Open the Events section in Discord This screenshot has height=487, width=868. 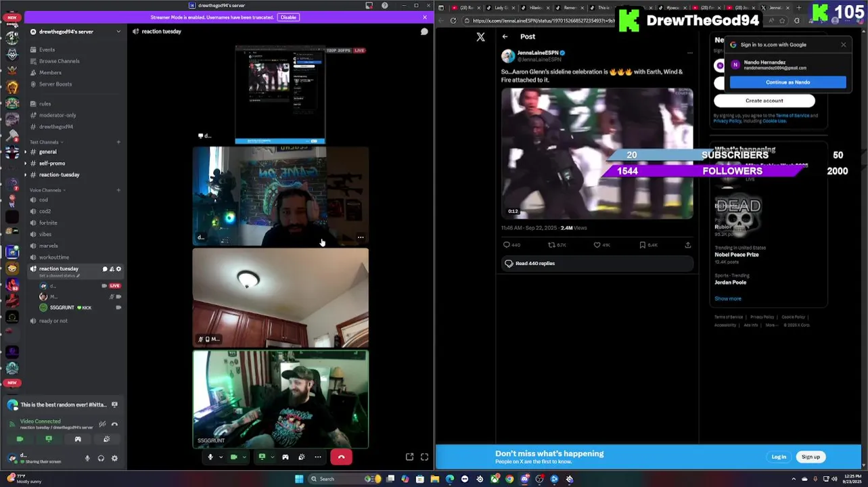point(47,49)
